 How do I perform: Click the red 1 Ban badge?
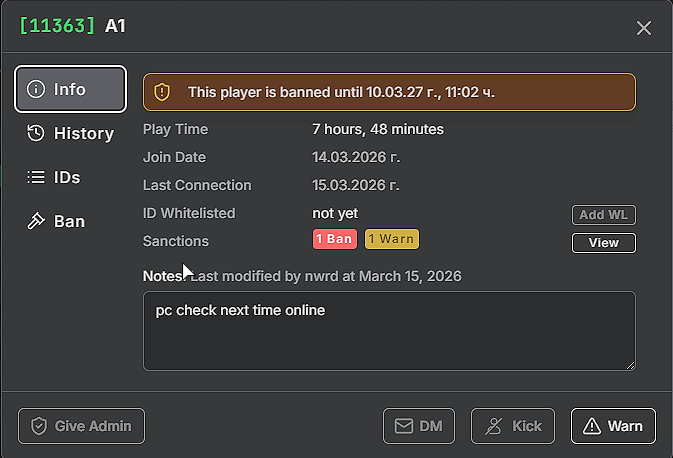click(x=335, y=239)
